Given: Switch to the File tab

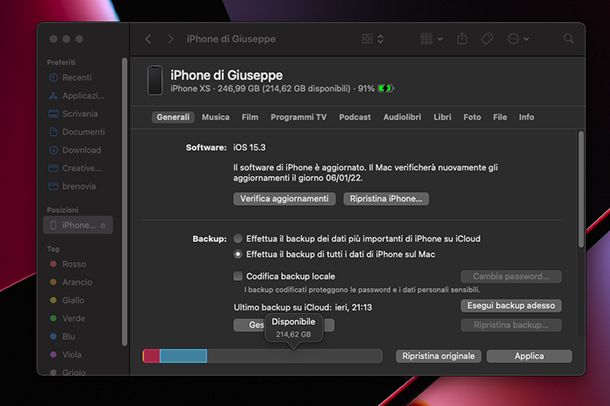Looking at the screenshot, I should pos(500,117).
